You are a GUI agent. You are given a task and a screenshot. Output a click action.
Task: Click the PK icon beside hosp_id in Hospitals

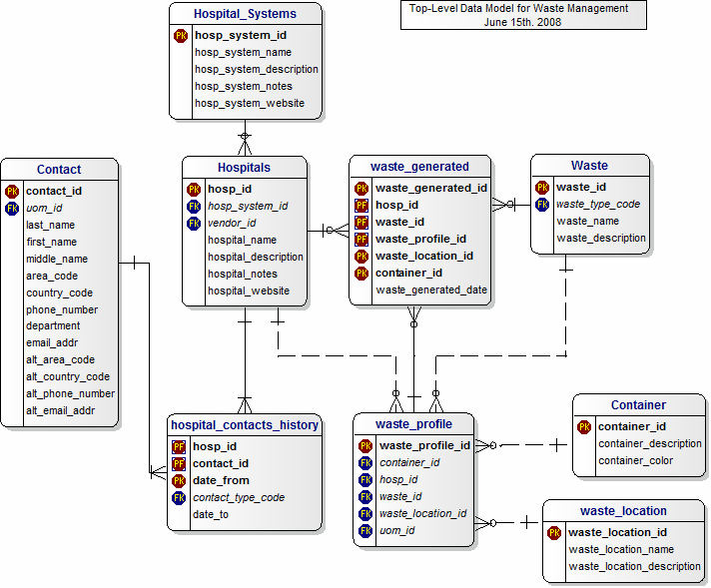click(x=194, y=190)
